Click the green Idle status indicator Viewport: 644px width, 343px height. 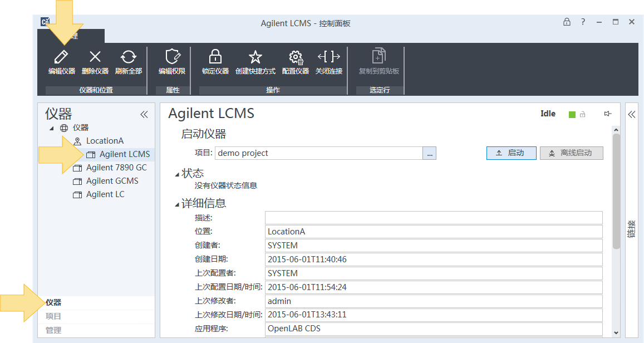pos(572,115)
